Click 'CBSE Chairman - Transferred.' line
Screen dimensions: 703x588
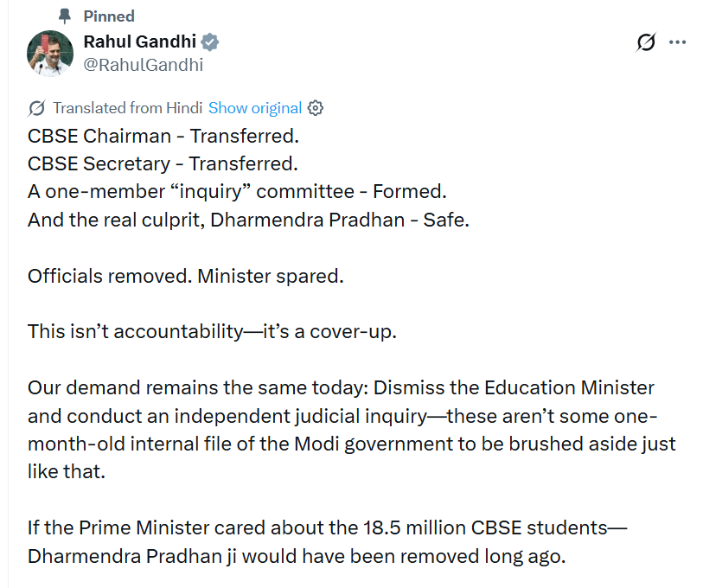[163, 137]
